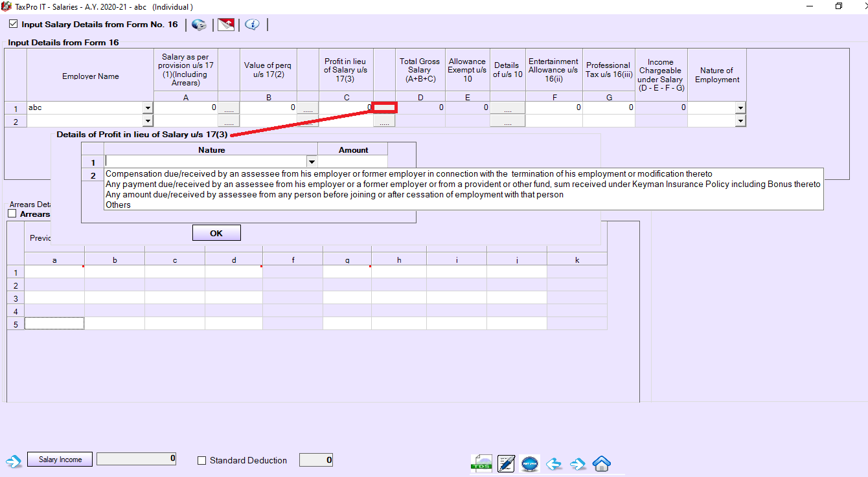Enable the Standard Deduction checkbox
The width and height of the screenshot is (868, 477).
click(x=201, y=460)
